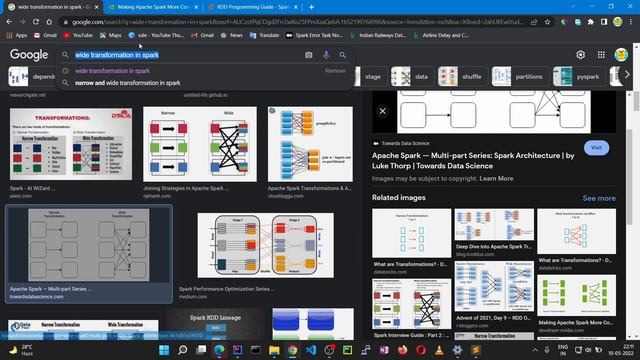The height and width of the screenshot is (360, 640).
Task: Open the Spark Performance Optimization Series image
Action: pos(265,245)
